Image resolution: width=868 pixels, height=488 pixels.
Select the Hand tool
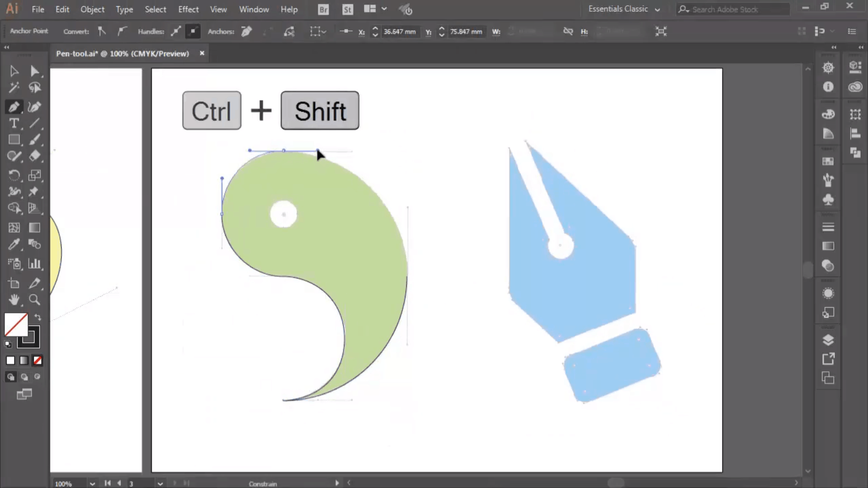[x=14, y=300]
